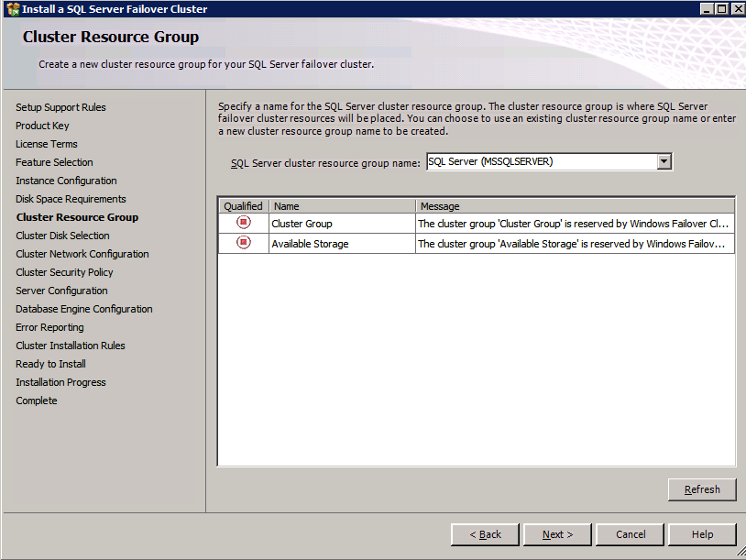The image size is (746, 560).
Task: Proceed with the Next > button
Action: [x=557, y=534]
